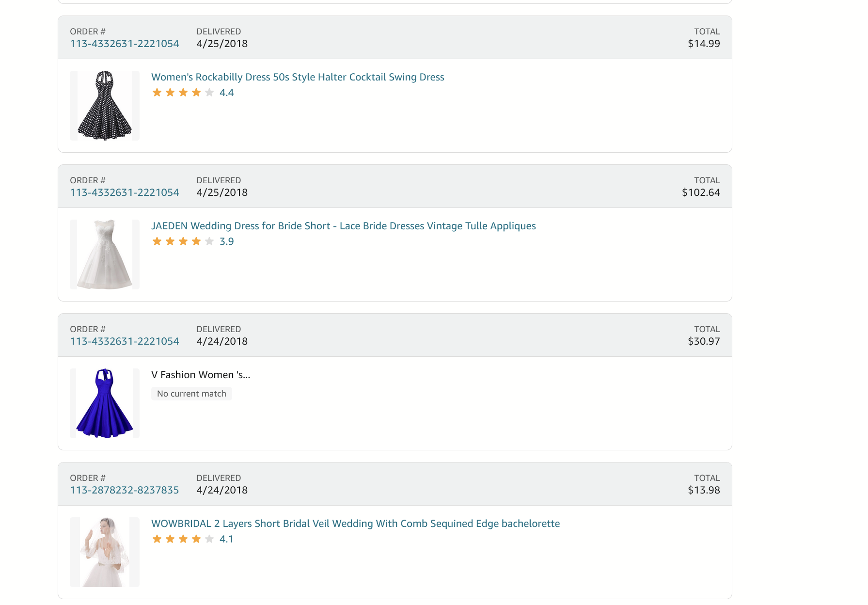Open the polka dot Rockabilly dress thumbnail
This screenshot has height=605, width=868.
tap(105, 106)
